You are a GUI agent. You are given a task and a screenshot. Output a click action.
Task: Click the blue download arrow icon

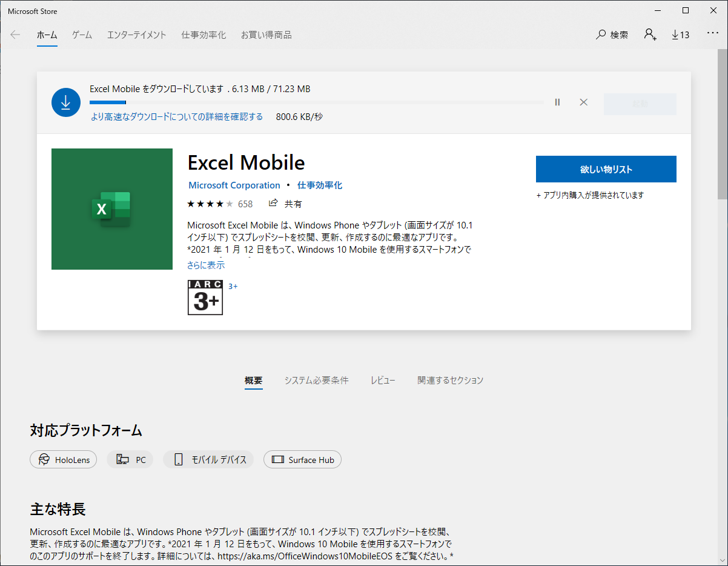coord(65,102)
